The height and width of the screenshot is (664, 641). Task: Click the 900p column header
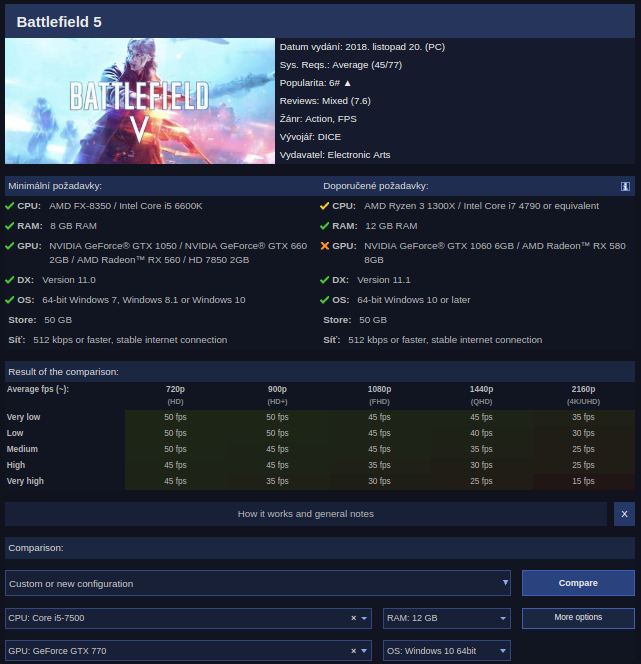(277, 389)
